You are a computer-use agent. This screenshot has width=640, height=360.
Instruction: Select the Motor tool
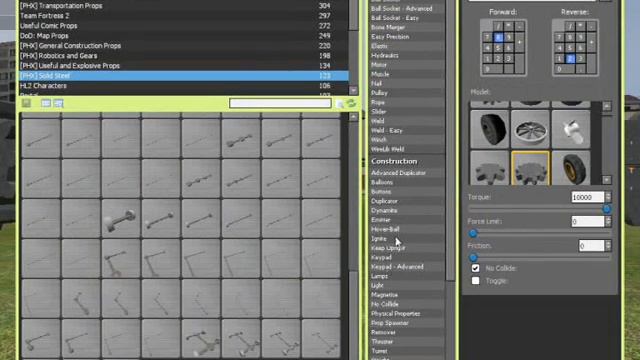click(x=407, y=65)
